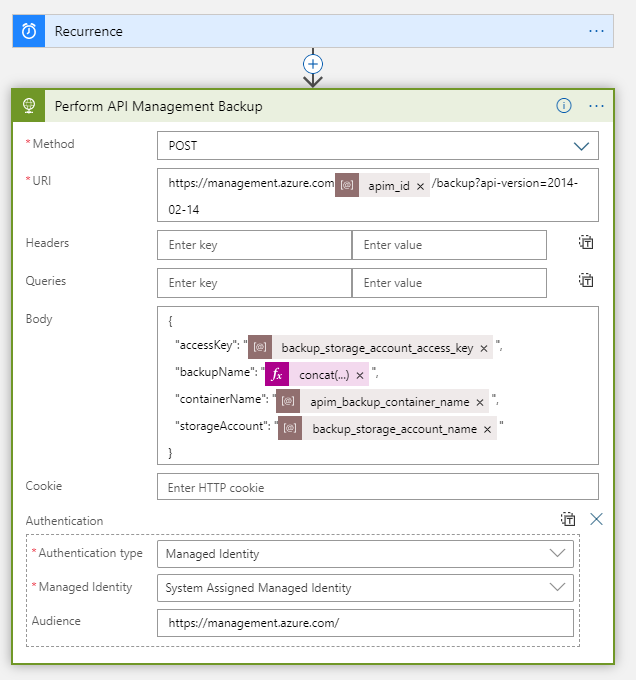Viewport: 636px width, 680px height.
Task: Click the Audience input field
Action: click(x=365, y=623)
